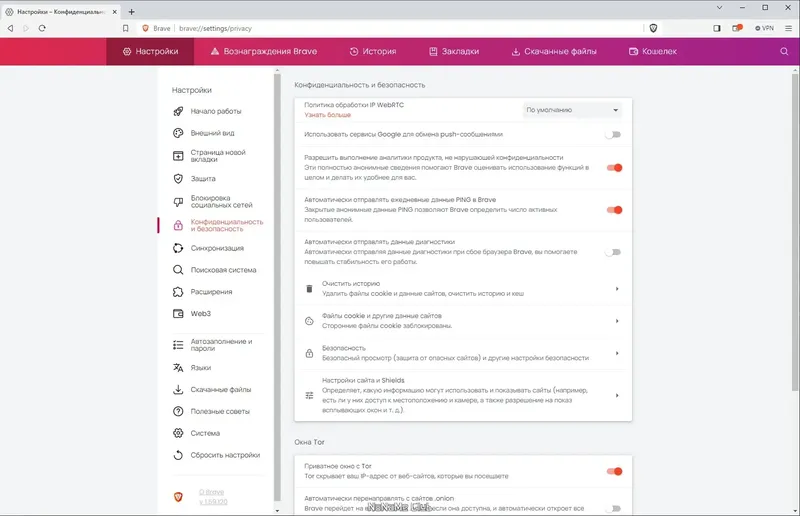The width and height of the screenshot is (800, 516).
Task: Disable product analytics toggle
Action: click(614, 167)
